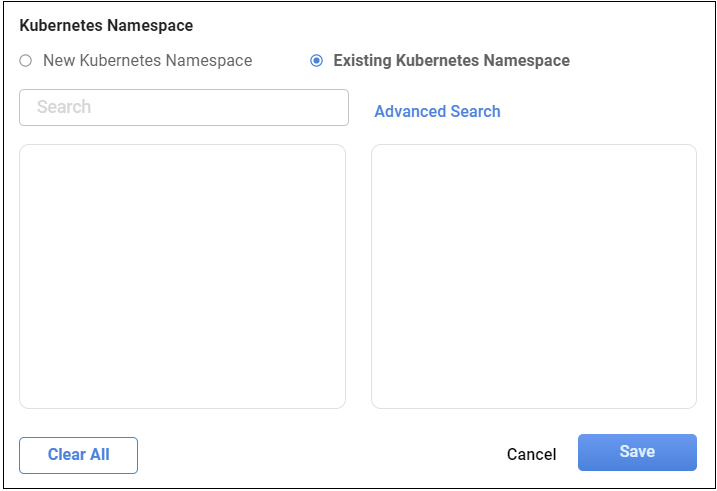Choose to create a new namespace option

tap(26, 61)
